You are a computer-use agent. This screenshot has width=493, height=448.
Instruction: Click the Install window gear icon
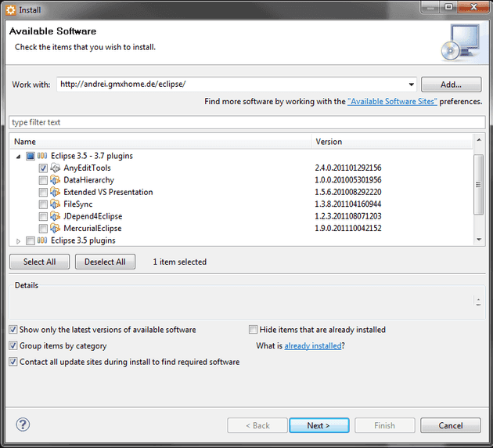(11, 10)
